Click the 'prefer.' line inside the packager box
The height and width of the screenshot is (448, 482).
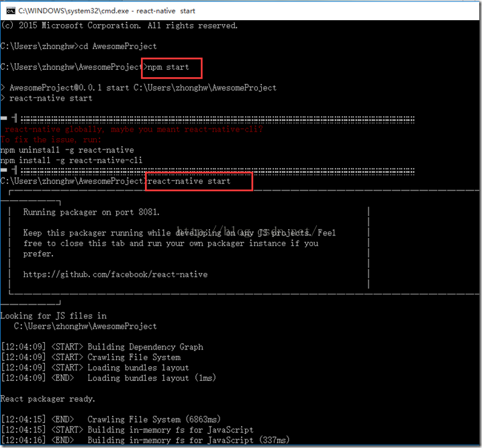click(x=38, y=254)
